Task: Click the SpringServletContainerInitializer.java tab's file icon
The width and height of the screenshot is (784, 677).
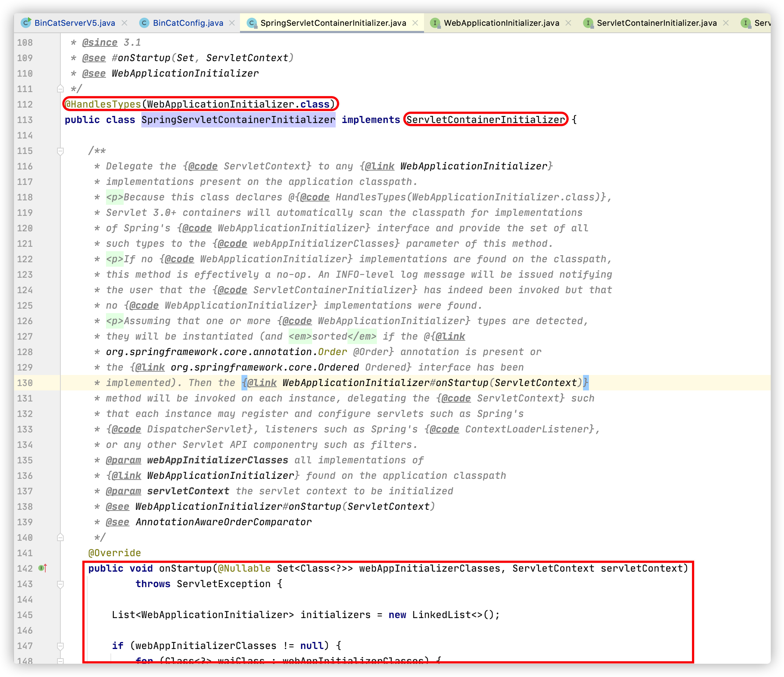Action: (x=252, y=23)
